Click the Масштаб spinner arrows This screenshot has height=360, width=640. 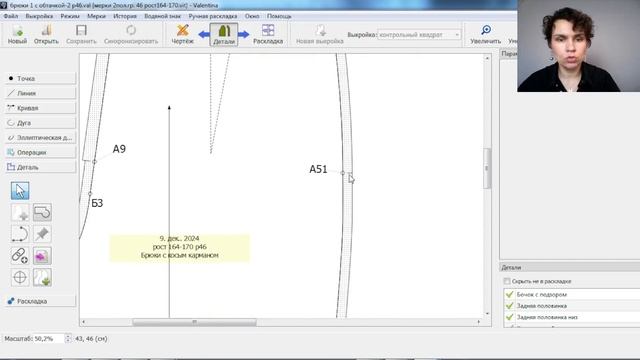pyautogui.click(x=68, y=338)
